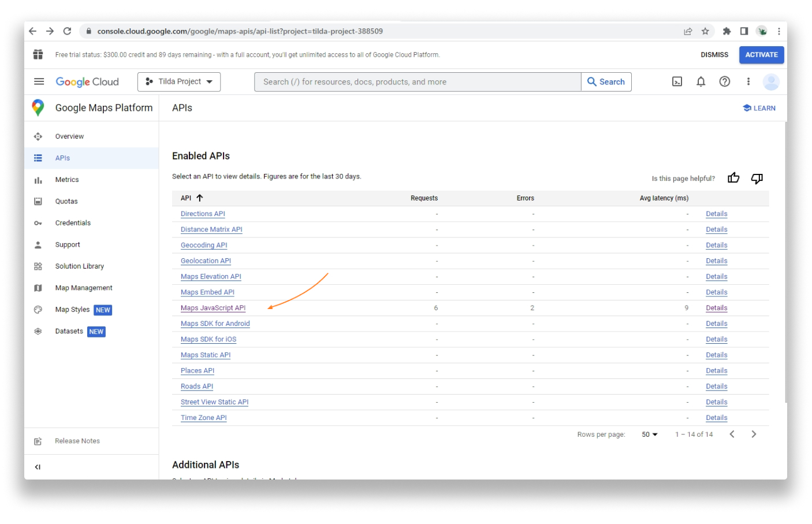Click the Release Notes icon

click(38, 441)
